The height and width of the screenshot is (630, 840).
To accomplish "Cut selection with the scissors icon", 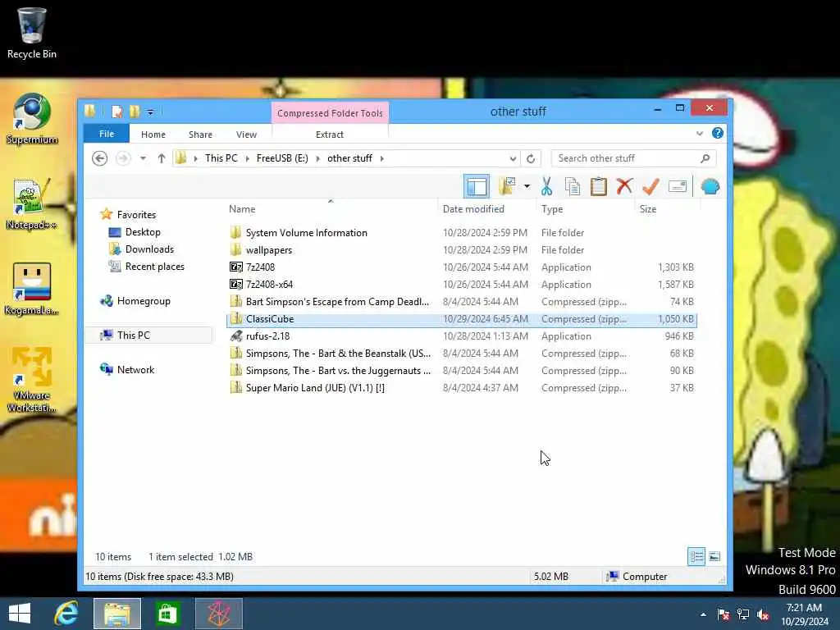I will [546, 186].
